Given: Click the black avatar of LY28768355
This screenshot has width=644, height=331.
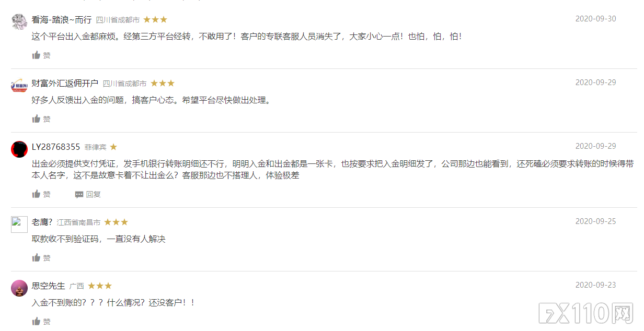Looking at the screenshot, I should [x=19, y=149].
